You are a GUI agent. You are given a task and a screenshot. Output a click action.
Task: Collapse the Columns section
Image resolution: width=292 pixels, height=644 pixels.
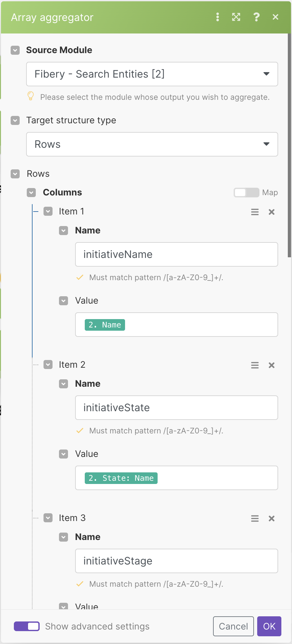31,193
